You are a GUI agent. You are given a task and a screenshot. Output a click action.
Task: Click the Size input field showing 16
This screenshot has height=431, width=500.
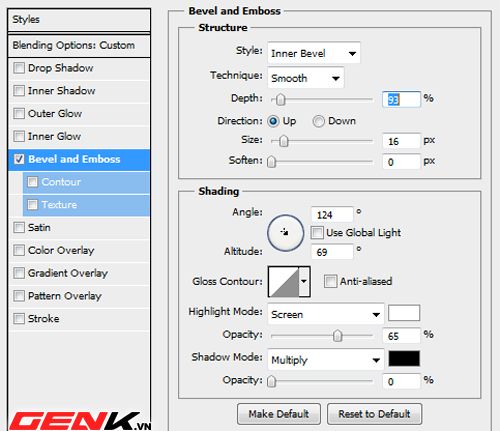click(x=401, y=141)
